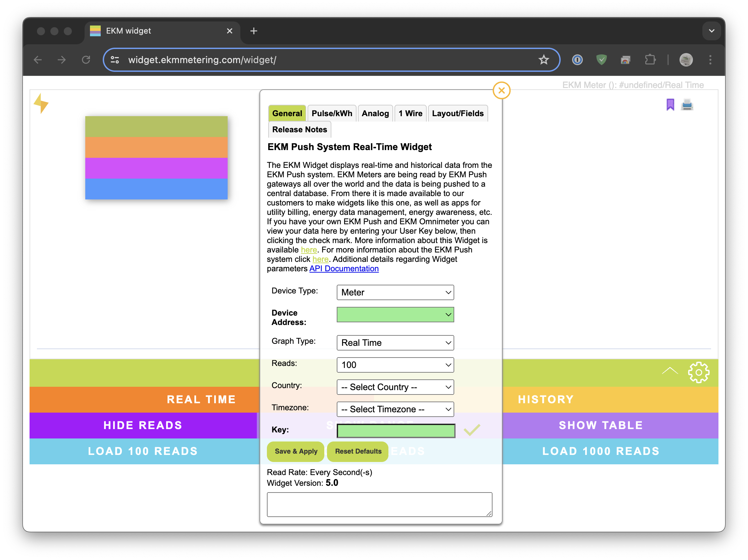Open the browser extensions puzzle icon
The width and height of the screenshot is (748, 560).
pyautogui.click(x=650, y=60)
